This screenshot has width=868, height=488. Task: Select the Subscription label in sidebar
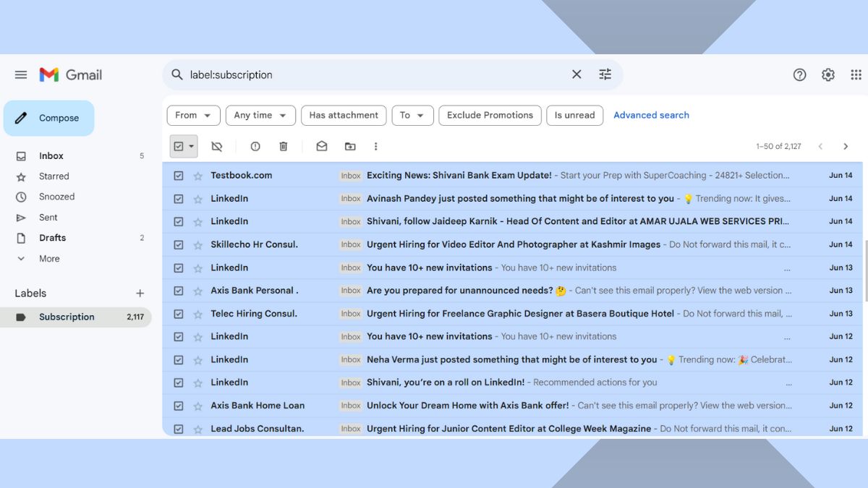(x=67, y=317)
